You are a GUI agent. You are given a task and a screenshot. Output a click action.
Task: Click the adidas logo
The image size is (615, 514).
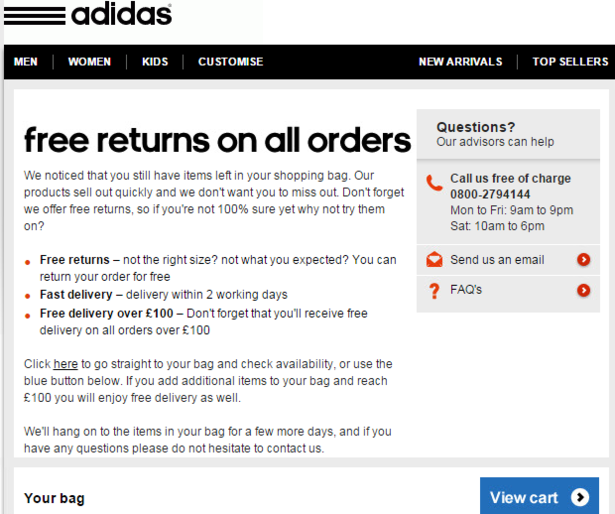(88, 14)
